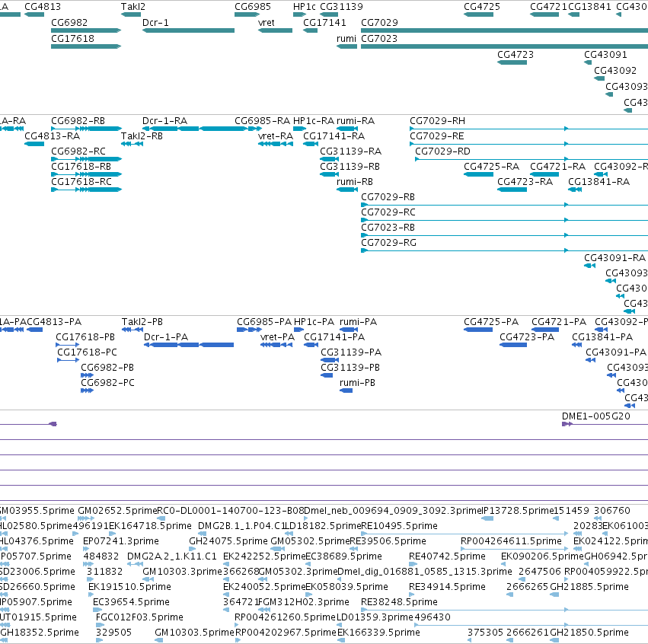Select protein 'CG17141-PA'

(x=334, y=337)
